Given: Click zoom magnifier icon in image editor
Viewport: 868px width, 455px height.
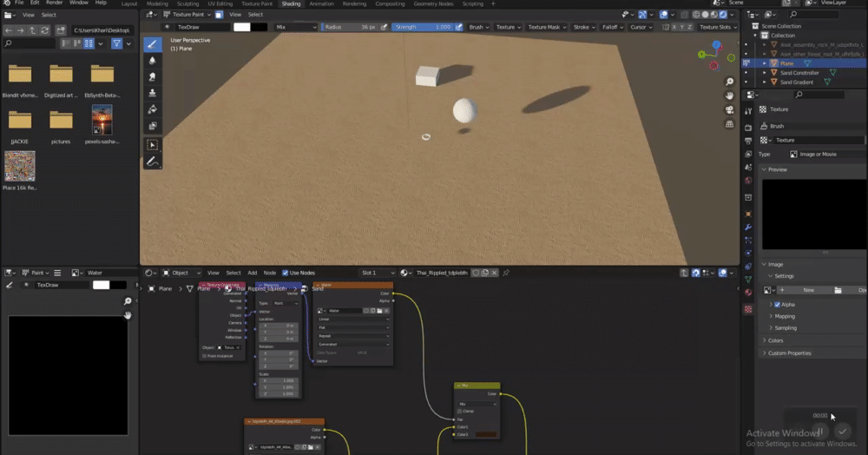Looking at the screenshot, I should tap(128, 301).
